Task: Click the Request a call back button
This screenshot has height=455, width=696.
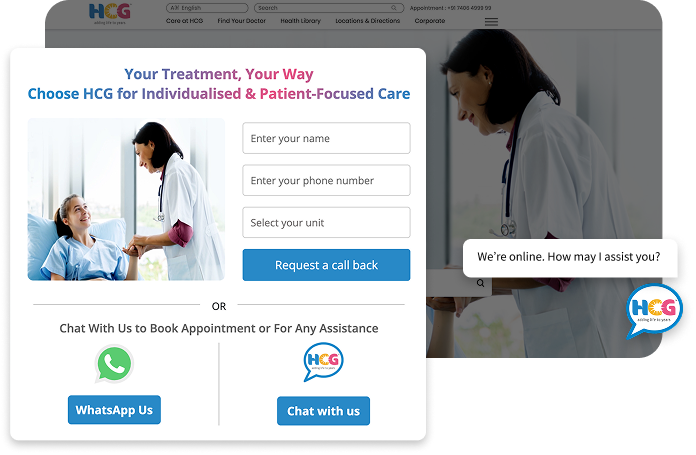Action: pos(326,265)
